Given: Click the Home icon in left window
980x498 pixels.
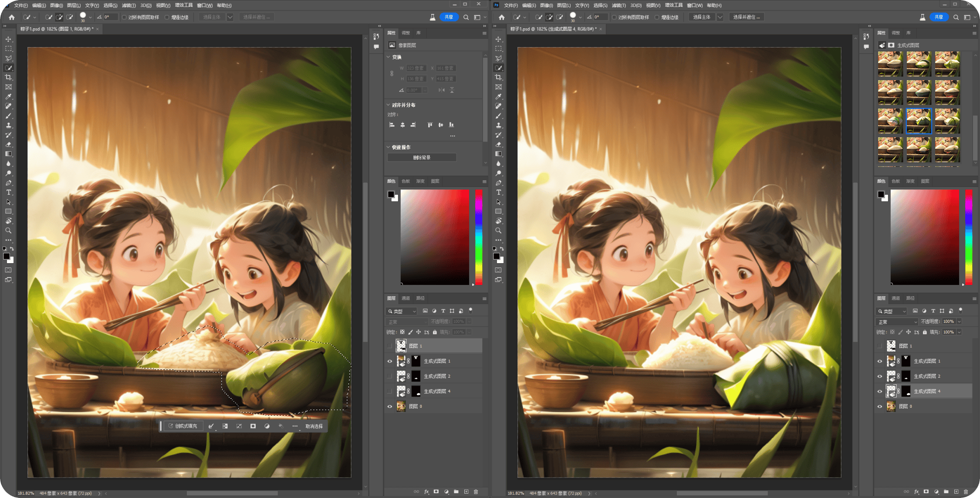Looking at the screenshot, I should (12, 17).
